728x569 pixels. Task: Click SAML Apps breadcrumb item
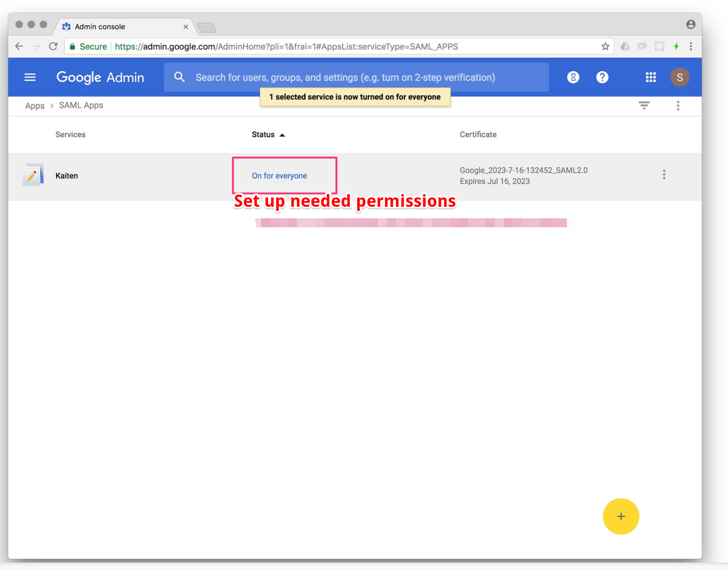[81, 105]
